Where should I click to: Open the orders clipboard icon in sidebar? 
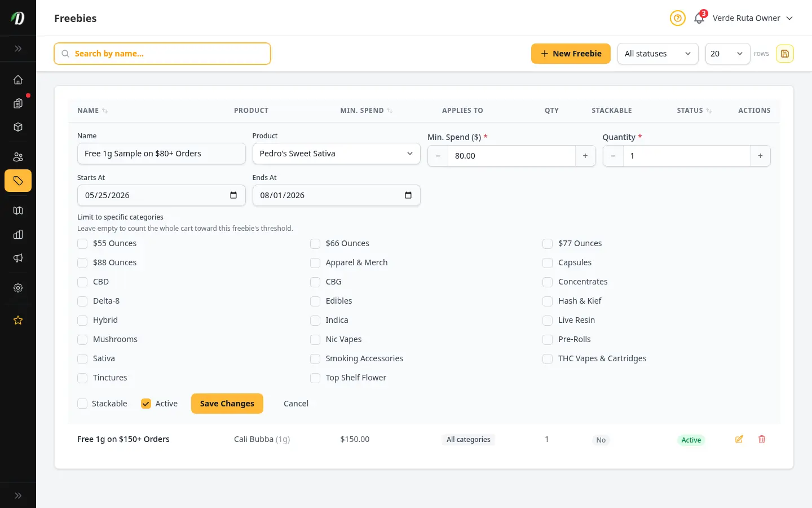[18, 103]
